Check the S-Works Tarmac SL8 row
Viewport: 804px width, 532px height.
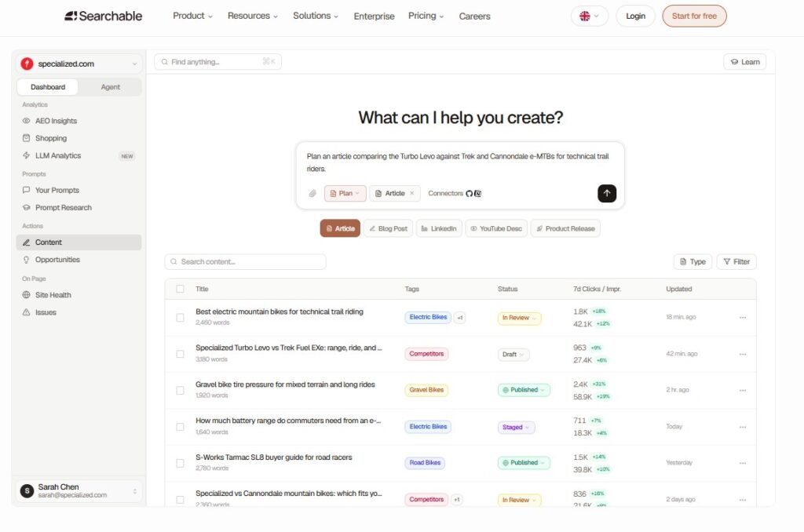coord(180,463)
